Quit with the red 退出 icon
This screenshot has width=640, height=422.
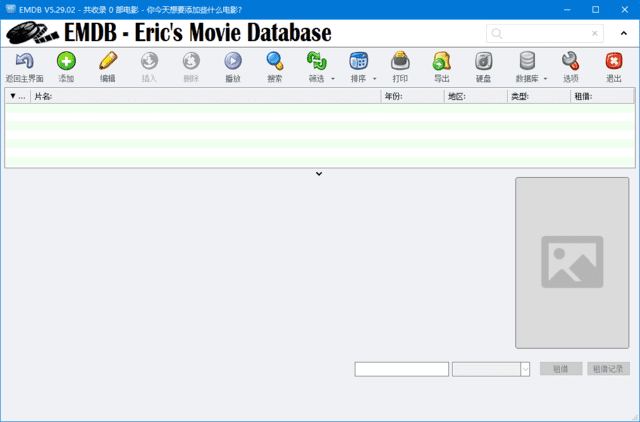(x=614, y=61)
